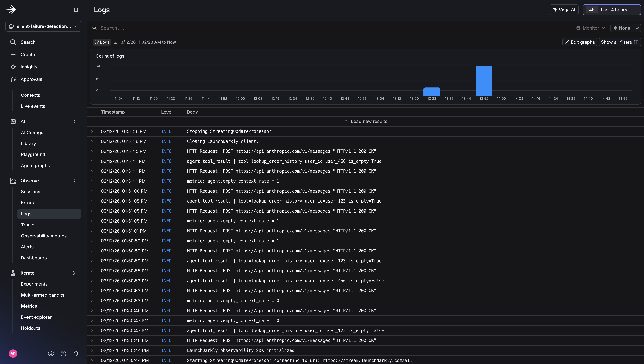Toggle the Monitor checkbox

578,28
